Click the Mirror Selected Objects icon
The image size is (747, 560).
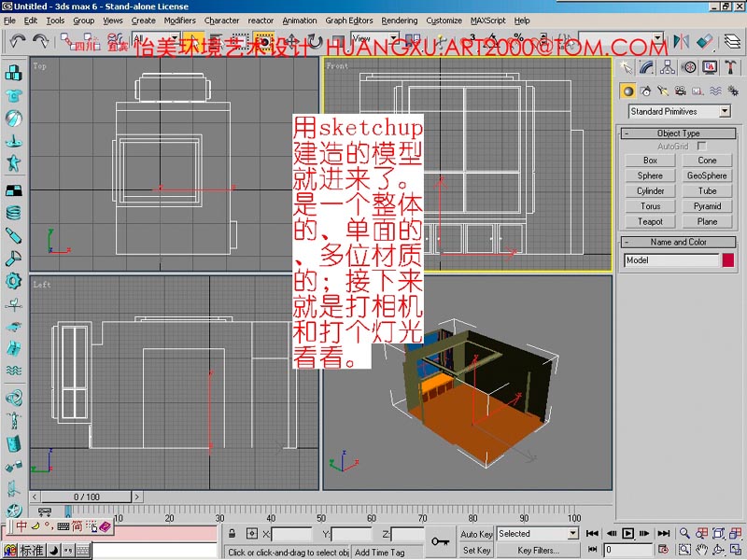[682, 42]
